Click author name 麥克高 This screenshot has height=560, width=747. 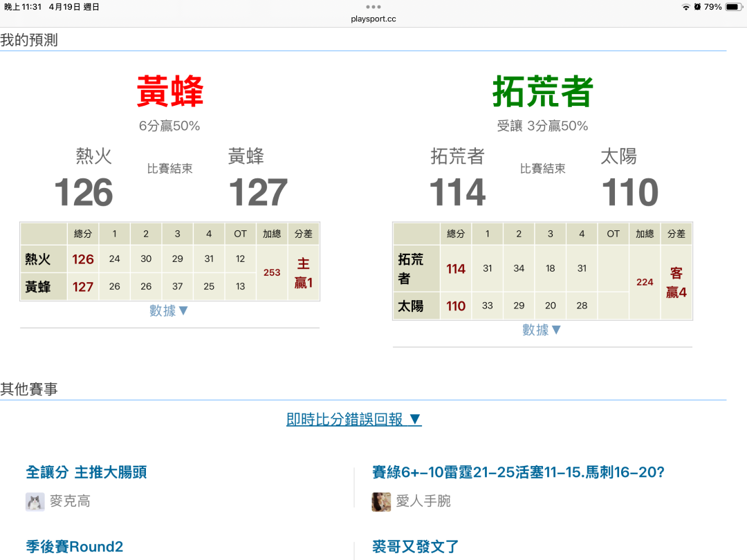70,502
